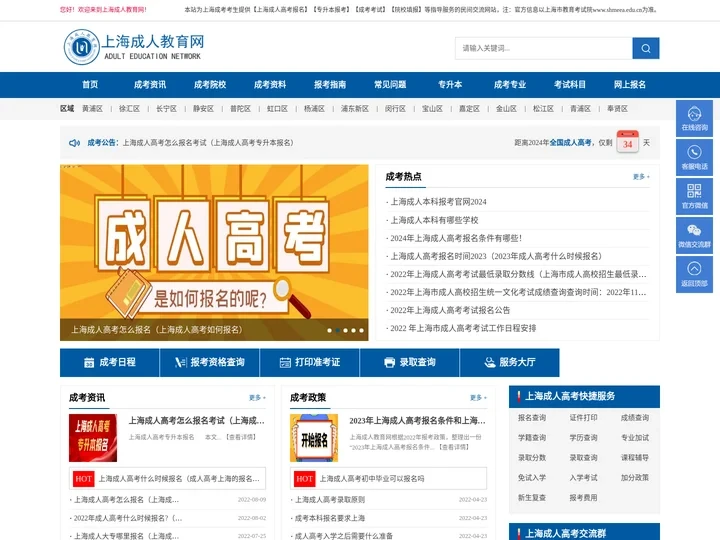720x540 pixels.
Task: Open 2022年成人高考什么时候报名 news item
Action: tap(128, 518)
